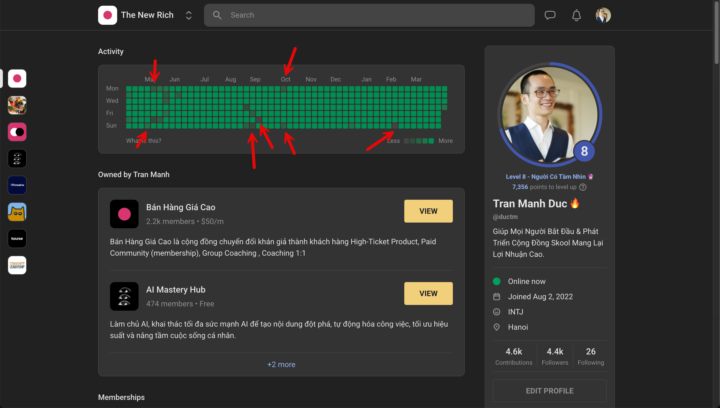Open Level 8 - Người Có Tầm Nhìn link
720x408 pixels.
click(x=549, y=177)
